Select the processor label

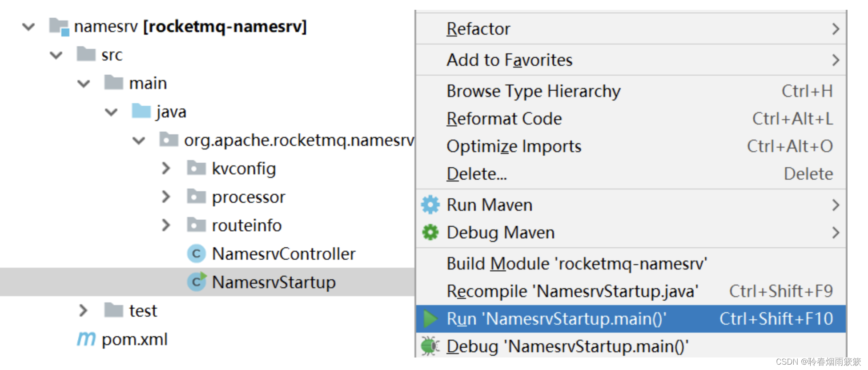coord(249,197)
